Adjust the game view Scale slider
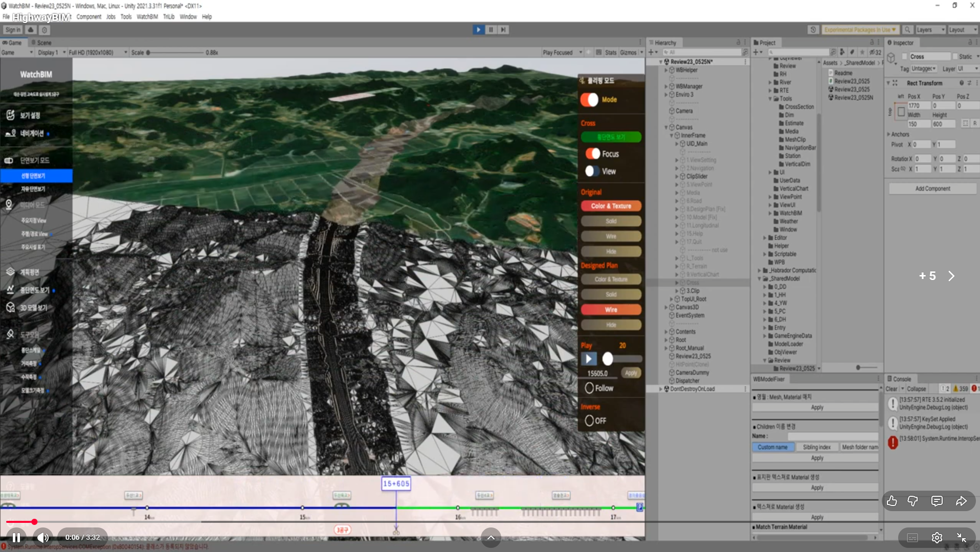Image resolution: width=980 pixels, height=552 pixels. coord(149,53)
